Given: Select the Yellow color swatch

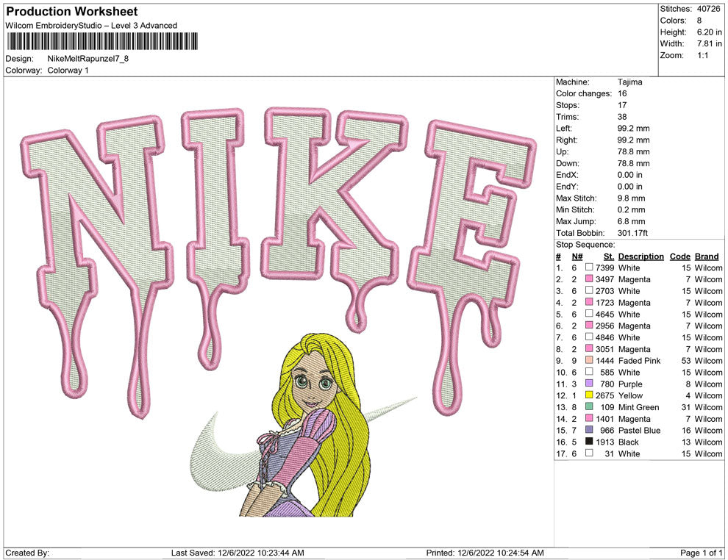Looking at the screenshot, I should click(x=589, y=395).
